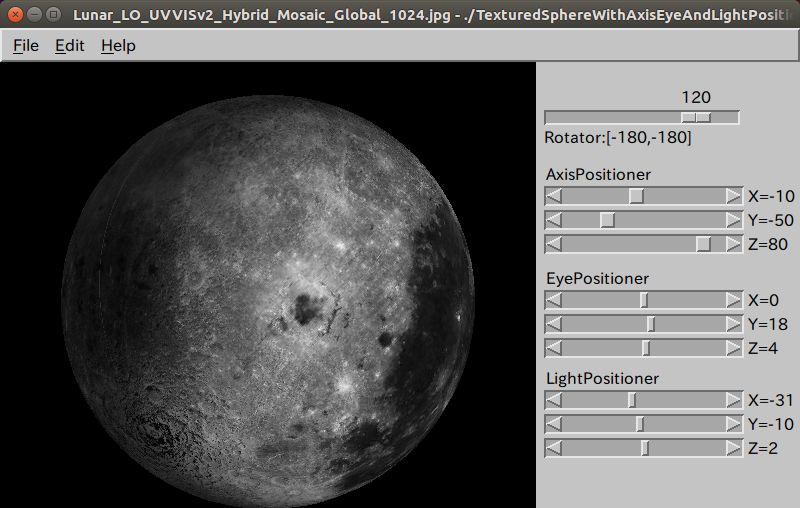Increase EyePositioner Z with right arrow
Viewport: 800px width, 508px height.
[x=734, y=348]
